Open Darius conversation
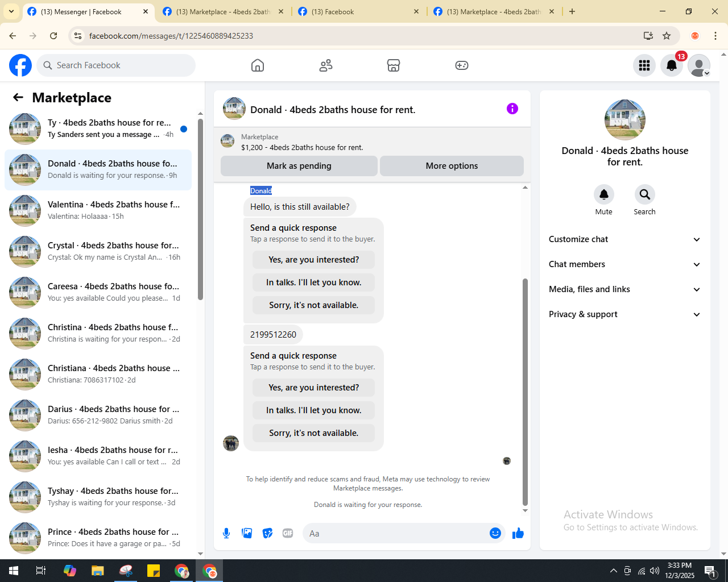The width and height of the screenshot is (728, 582). [x=98, y=415]
